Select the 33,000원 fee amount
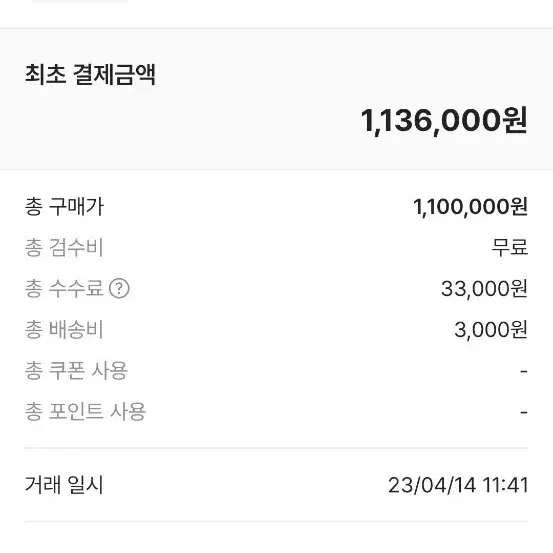The image size is (553, 553). [484, 288]
